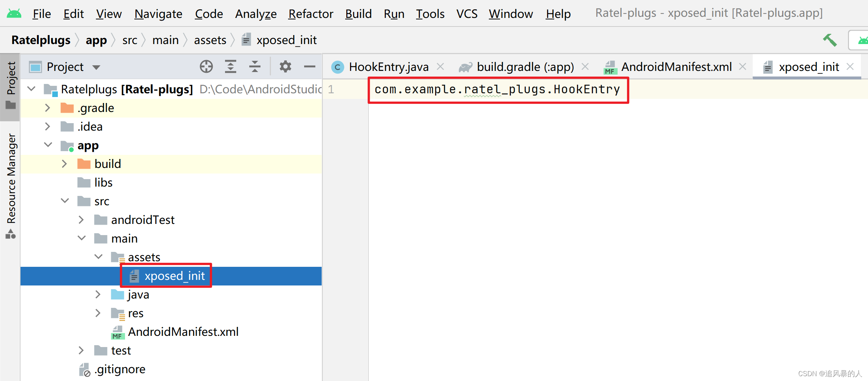
Task: Expand the .gradle folder
Action: (x=47, y=108)
